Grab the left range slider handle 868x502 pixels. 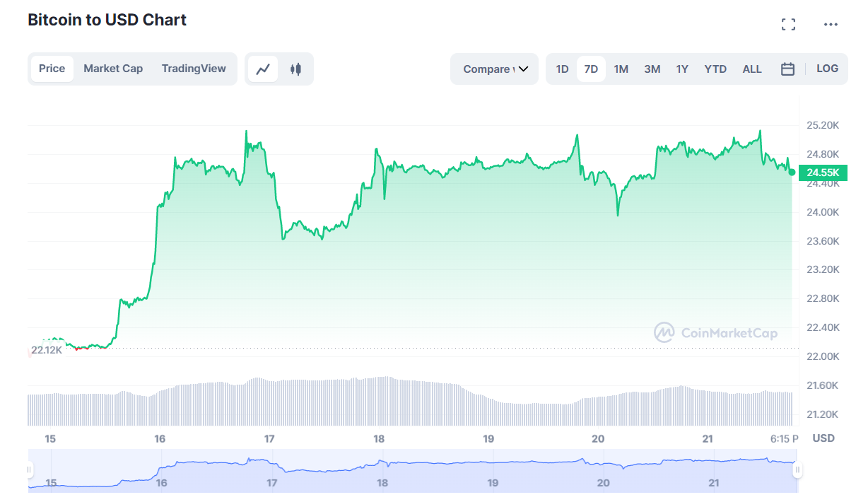[30, 469]
